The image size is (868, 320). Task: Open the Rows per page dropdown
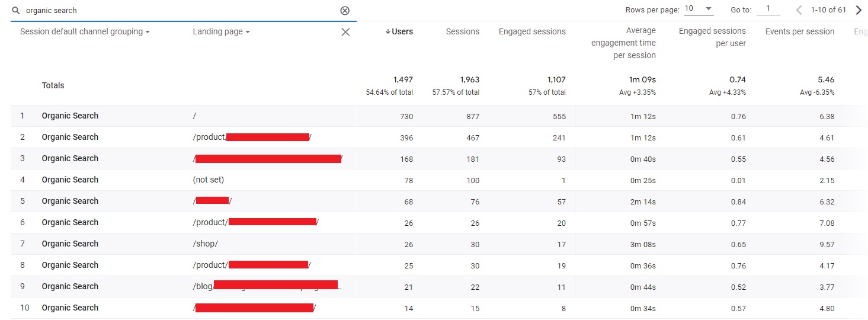point(699,9)
